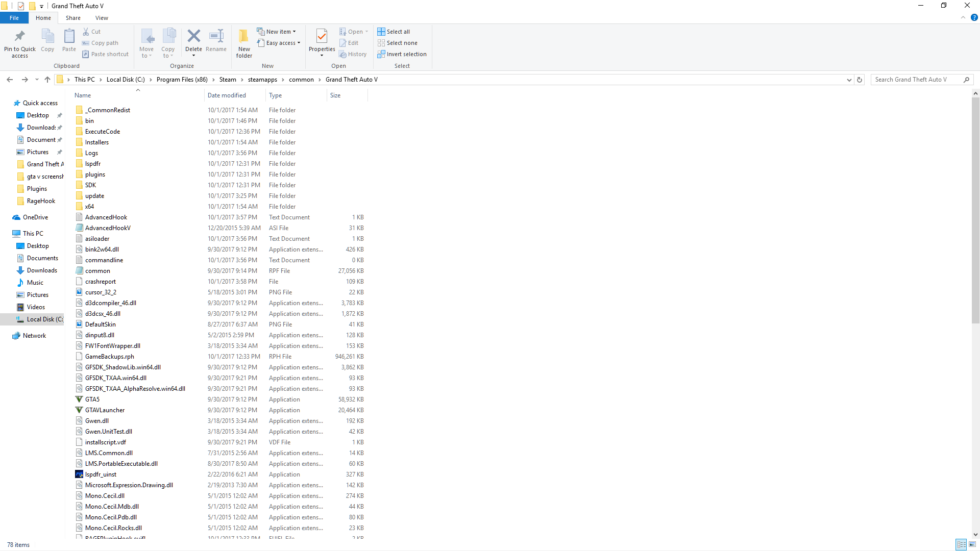The height and width of the screenshot is (551, 980).
Task: Click the Up directory arrow
Action: click(47, 80)
